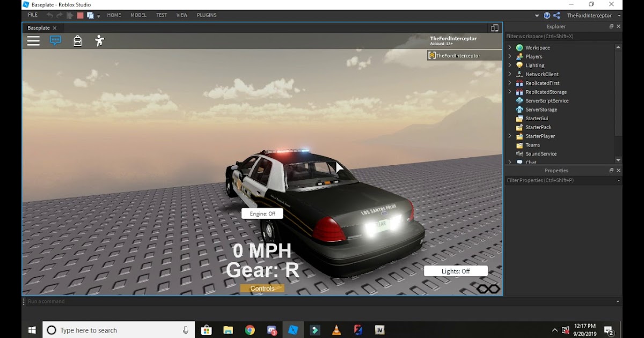Open the Filter Properties dropdown arrow
Viewport: 644px width, 338px height.
tap(619, 181)
